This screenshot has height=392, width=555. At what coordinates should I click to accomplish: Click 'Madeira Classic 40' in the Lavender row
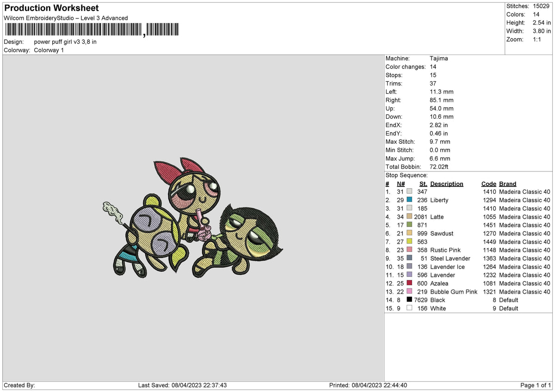pos(525,275)
